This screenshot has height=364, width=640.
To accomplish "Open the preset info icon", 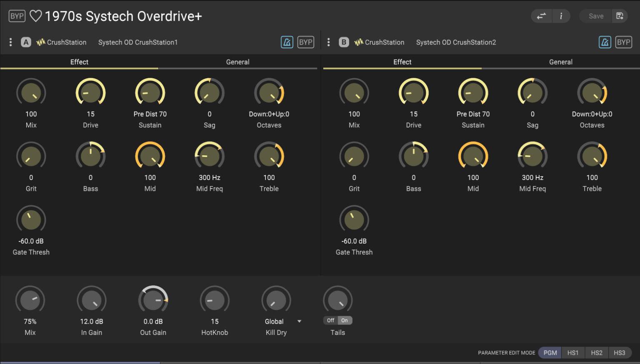I will (x=561, y=16).
